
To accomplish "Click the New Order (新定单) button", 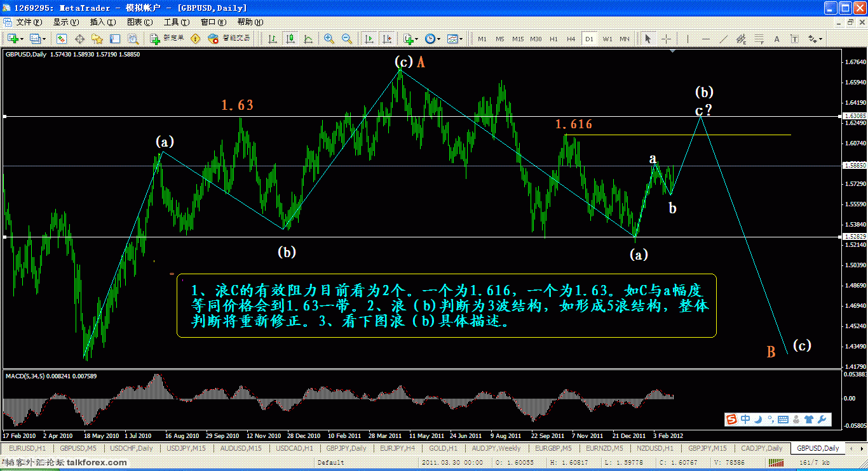I will tap(167, 39).
